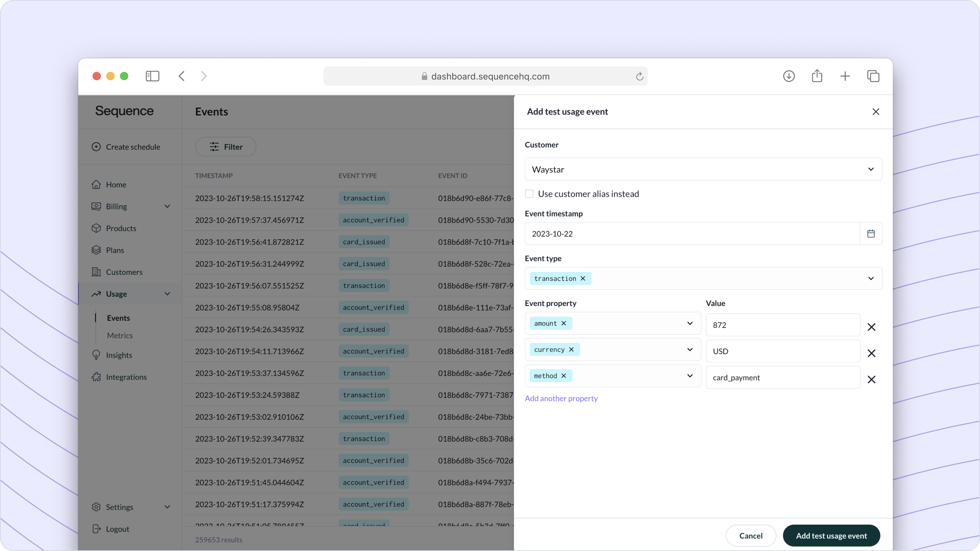Open the method property dropdown arrow
Screen dimensions: 980x551
689,376
